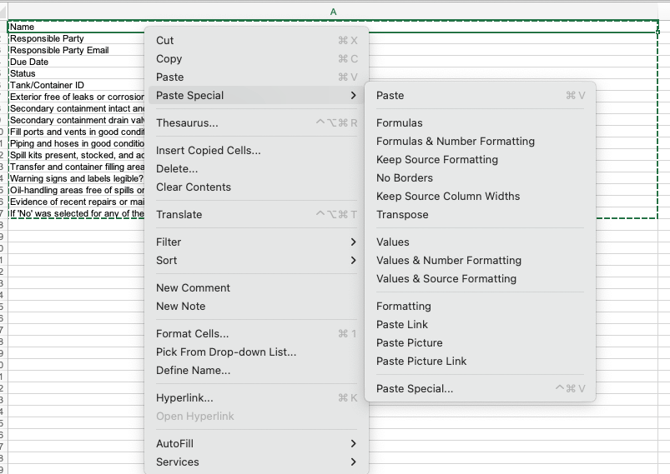Click Paste Special… dialog entry
Viewport: 670px width, 474px height.
click(414, 389)
